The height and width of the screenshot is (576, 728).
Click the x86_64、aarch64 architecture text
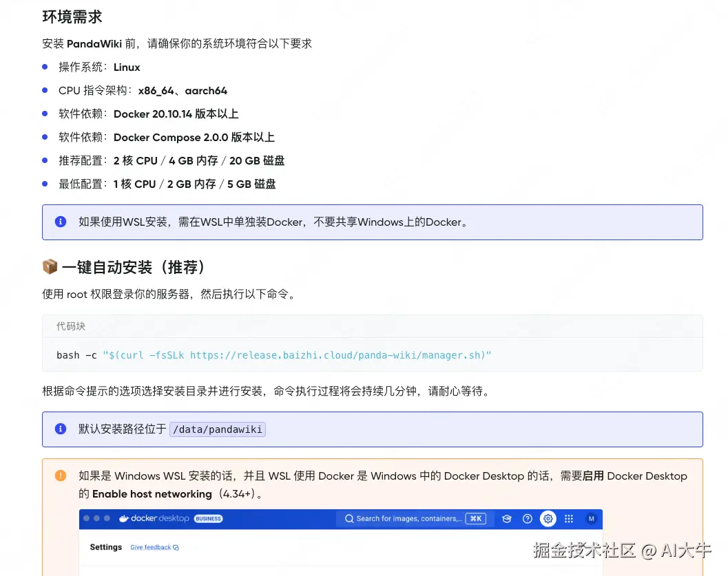tap(183, 90)
